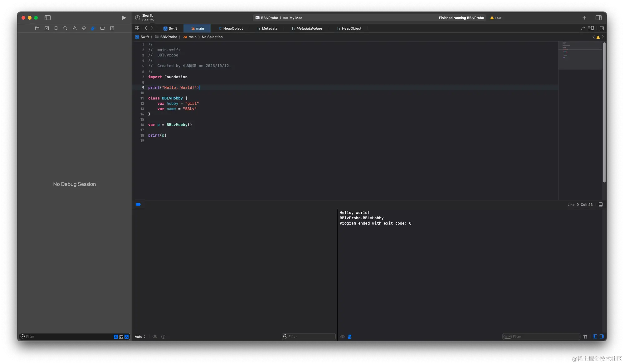Image resolution: width=624 pixels, height=364 pixels.
Task: Toggle the inspectors panel on right
Action: (598, 18)
